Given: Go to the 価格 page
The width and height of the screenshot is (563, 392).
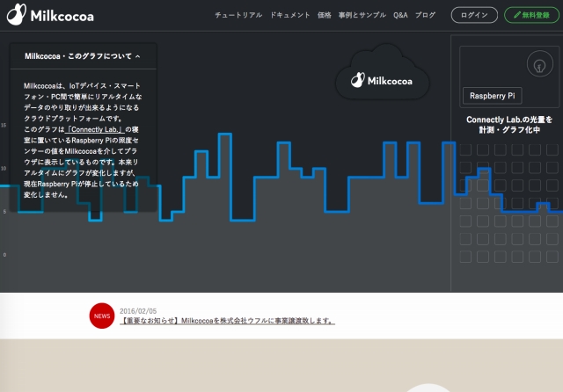Looking at the screenshot, I should coord(325,15).
